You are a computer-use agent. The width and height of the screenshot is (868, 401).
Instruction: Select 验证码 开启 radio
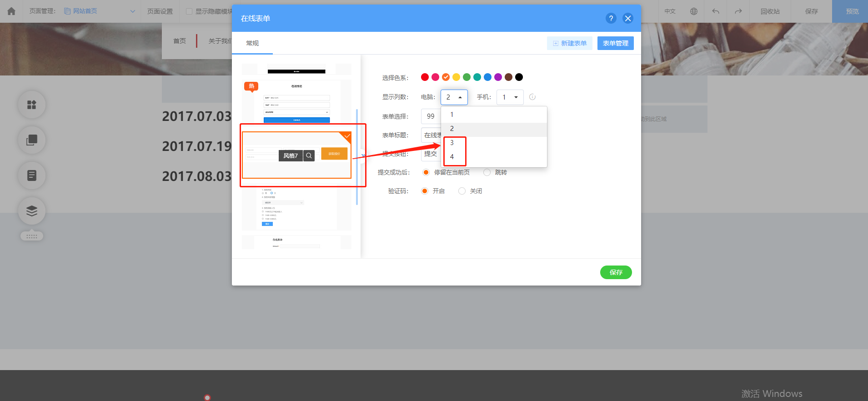[x=425, y=191]
